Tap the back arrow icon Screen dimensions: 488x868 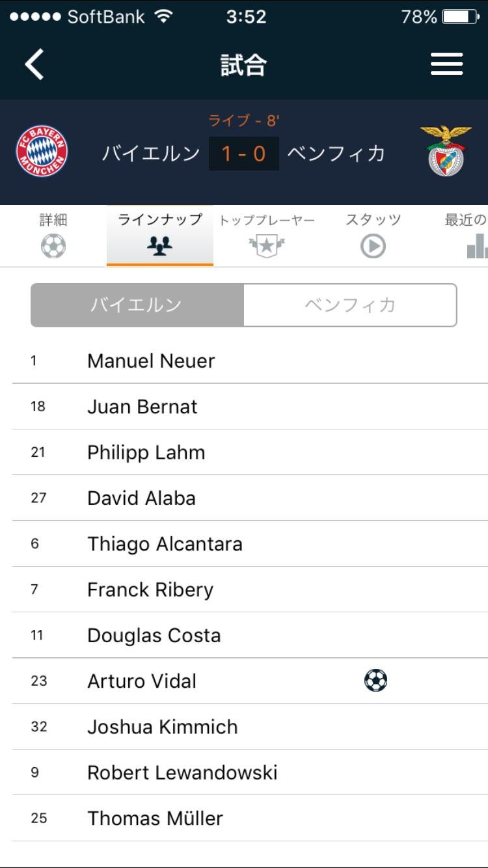click(34, 64)
